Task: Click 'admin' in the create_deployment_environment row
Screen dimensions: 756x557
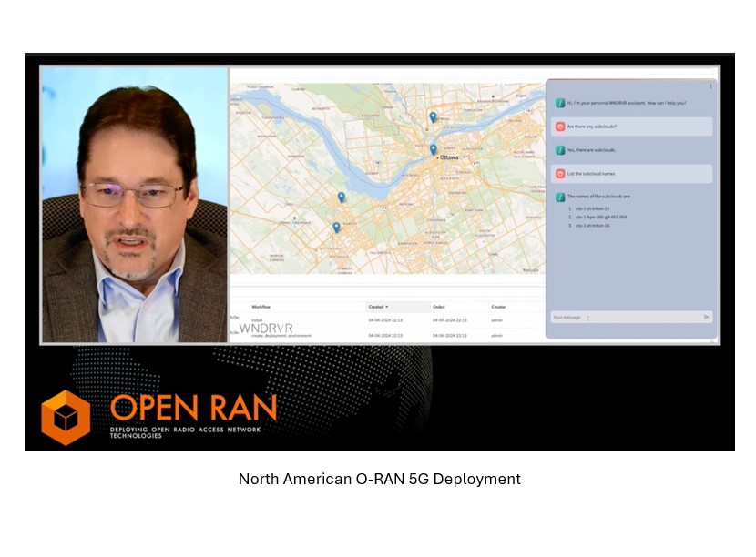Action: (x=496, y=335)
